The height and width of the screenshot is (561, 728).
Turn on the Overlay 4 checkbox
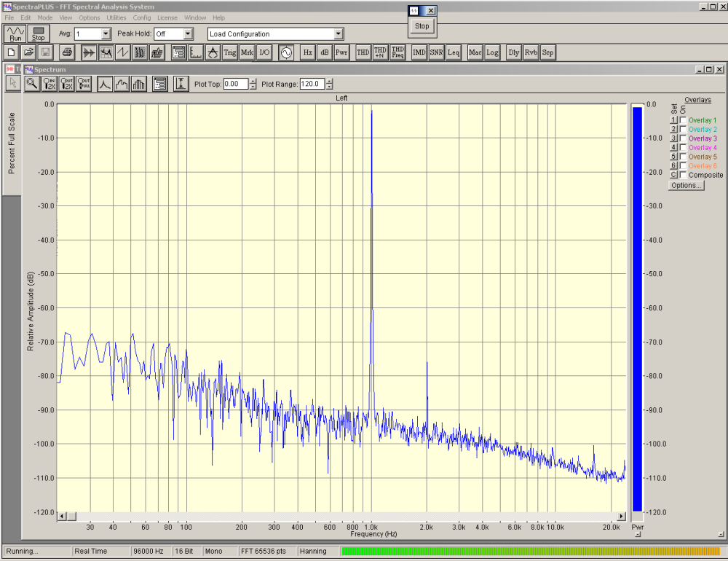click(x=683, y=148)
